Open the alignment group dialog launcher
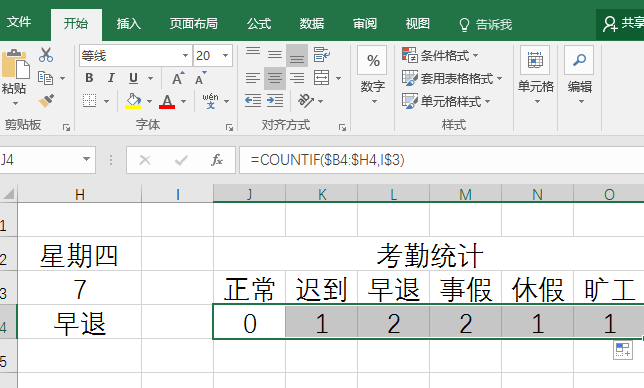The image size is (644, 388). tap(342, 128)
